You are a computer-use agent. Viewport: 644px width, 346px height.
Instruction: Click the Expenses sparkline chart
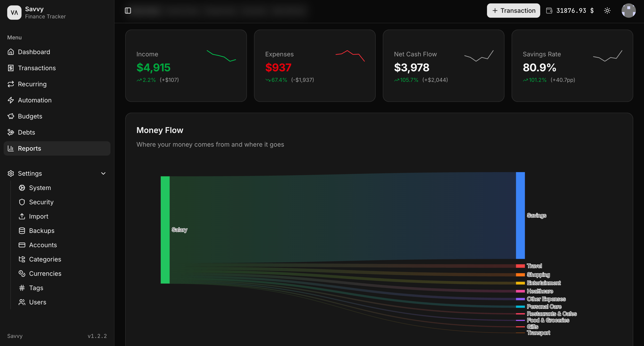350,56
